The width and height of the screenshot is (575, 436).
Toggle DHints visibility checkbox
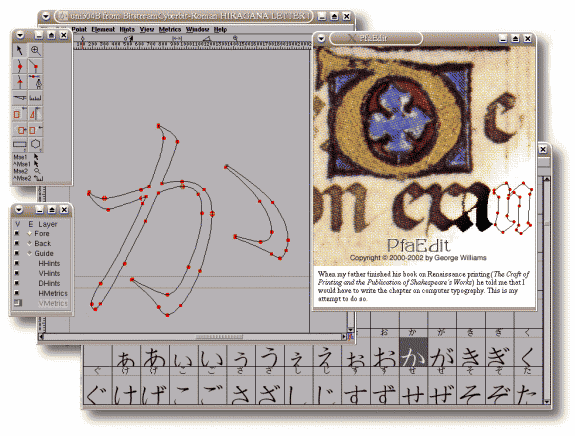pos(17,283)
